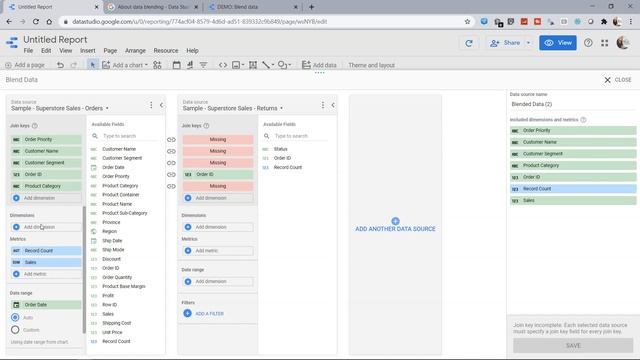Viewport: 640px width, 360px height.
Task: Close the Blend Data panel
Action: (x=618, y=80)
